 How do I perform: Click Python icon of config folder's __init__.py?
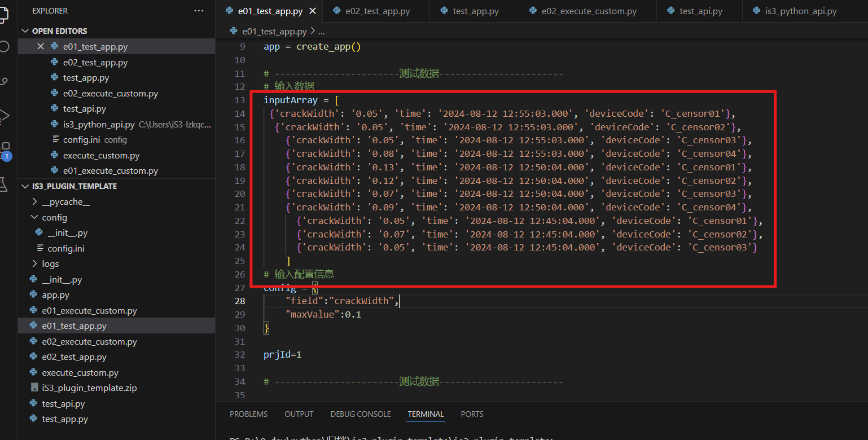pyautogui.click(x=39, y=233)
